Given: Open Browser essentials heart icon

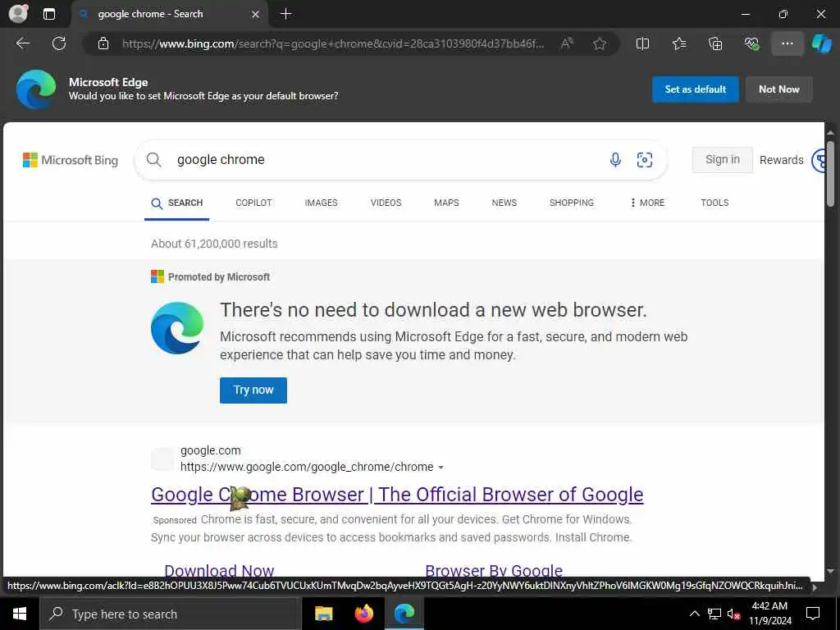Looking at the screenshot, I should [x=751, y=43].
